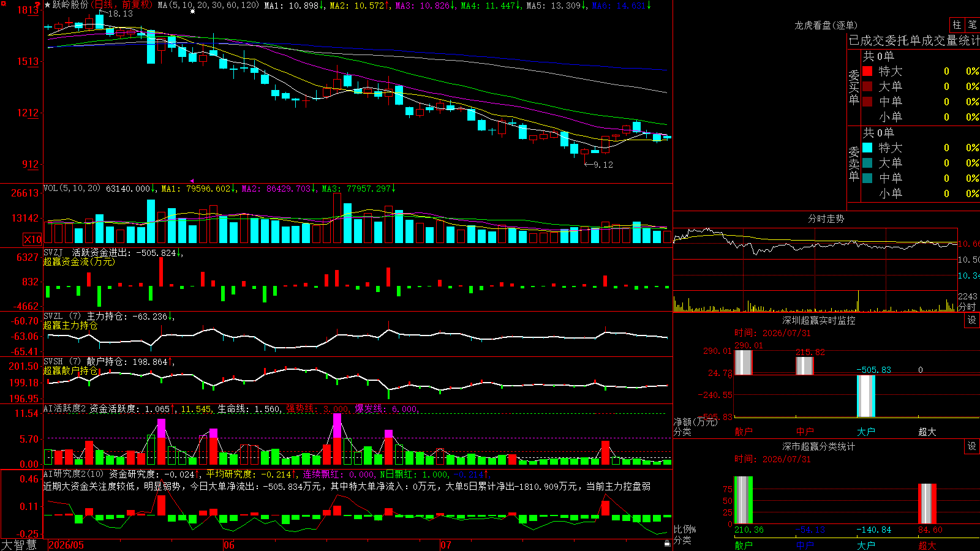
Task: Click the 已成交委托单成交量统计 header
Action: [x=914, y=40]
